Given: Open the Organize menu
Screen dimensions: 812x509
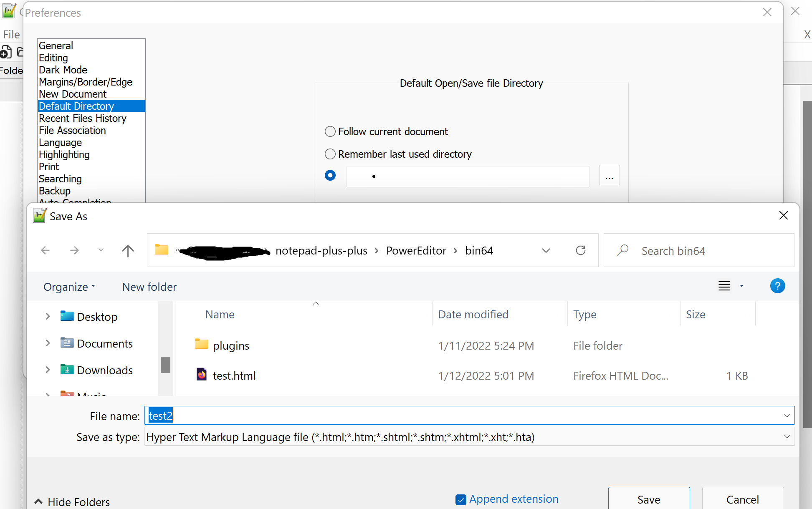Looking at the screenshot, I should [x=68, y=287].
